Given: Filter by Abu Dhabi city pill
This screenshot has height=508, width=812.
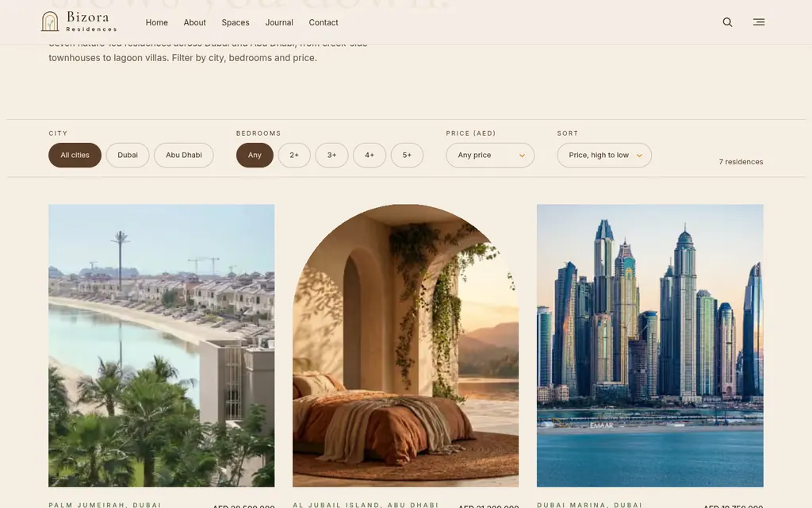Looking at the screenshot, I should pyautogui.click(x=183, y=155).
